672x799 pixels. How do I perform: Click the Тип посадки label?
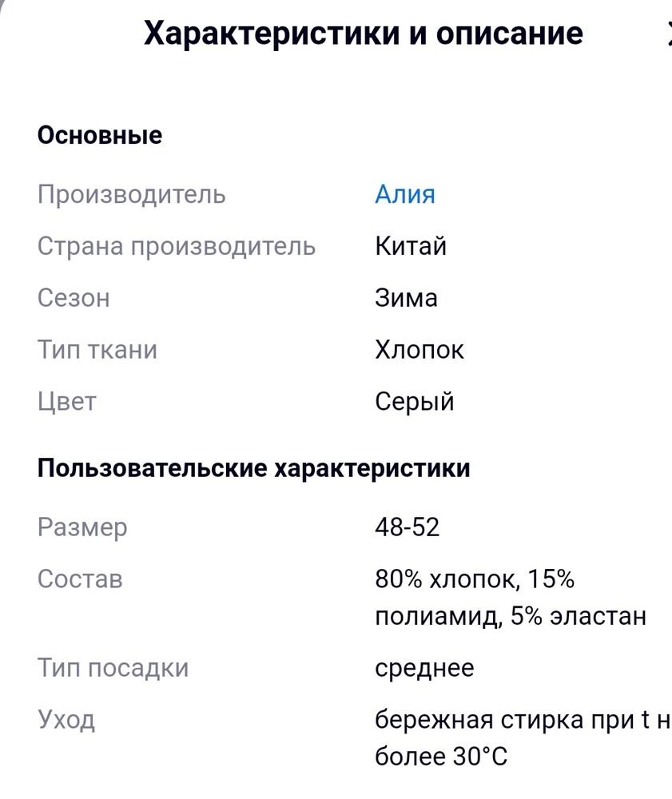(x=113, y=667)
